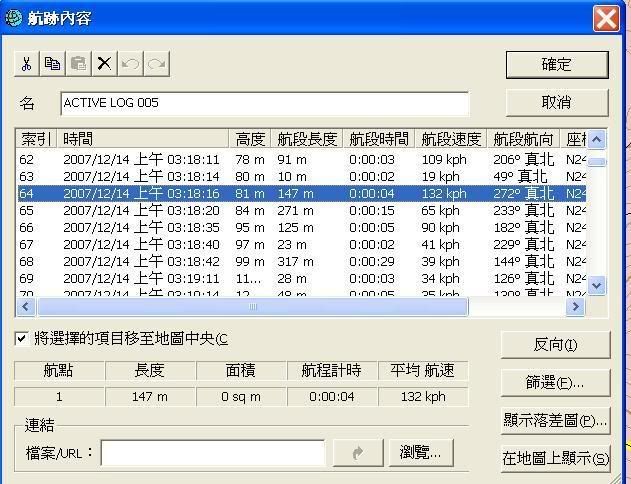This screenshot has height=484, width=631.
Task: Click the 瀏覽 browse button
Action: pos(420,453)
